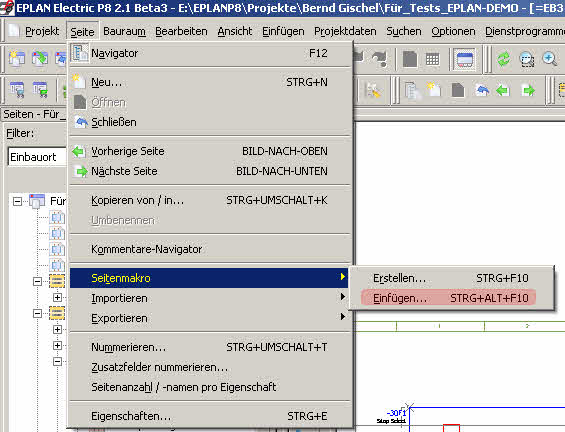Collapse the project root node 'Für'
The image size is (565, 432).
[17, 201]
